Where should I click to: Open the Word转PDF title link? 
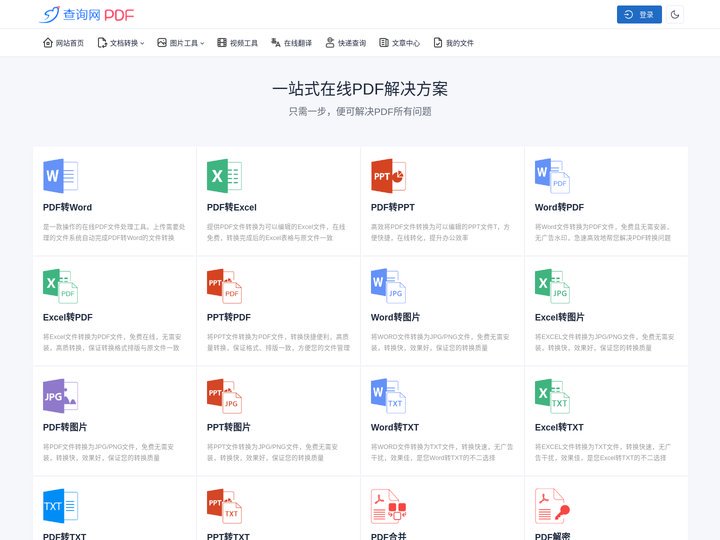click(559, 208)
